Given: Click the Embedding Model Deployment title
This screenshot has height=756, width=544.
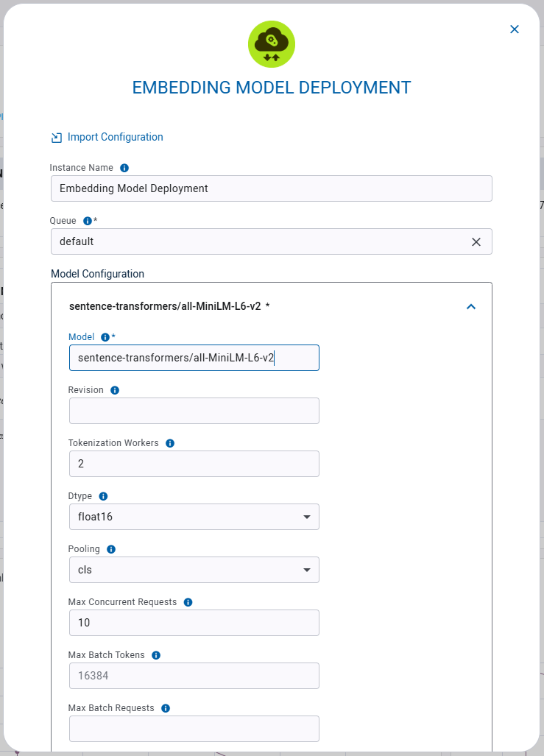Looking at the screenshot, I should point(272,87).
